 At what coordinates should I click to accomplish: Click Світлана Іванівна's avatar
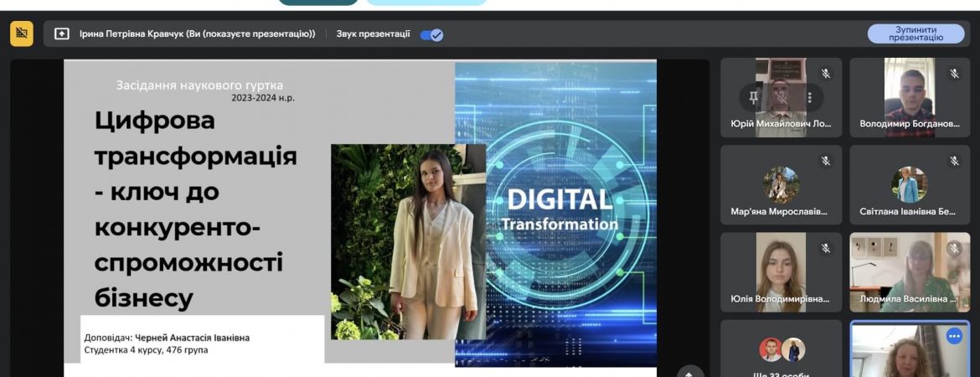coord(910,183)
